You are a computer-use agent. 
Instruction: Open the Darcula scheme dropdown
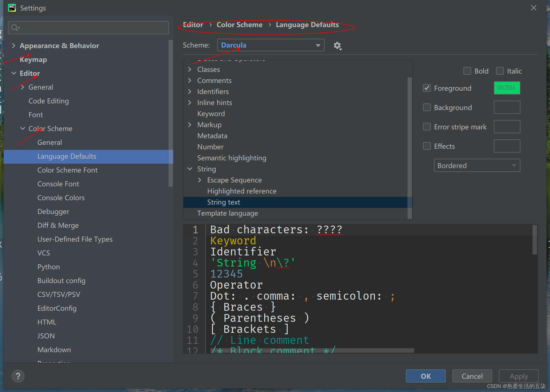(x=271, y=45)
